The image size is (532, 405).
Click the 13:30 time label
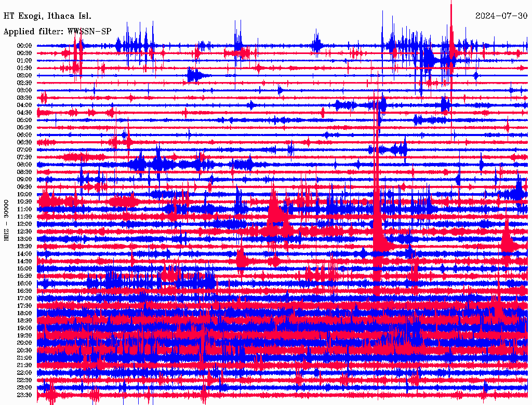(x=24, y=246)
